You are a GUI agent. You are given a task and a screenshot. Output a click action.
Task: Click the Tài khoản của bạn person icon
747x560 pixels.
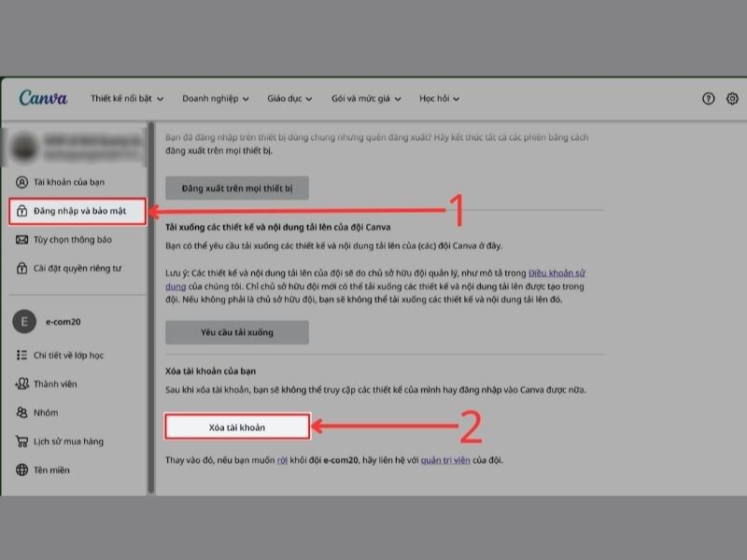(22, 181)
